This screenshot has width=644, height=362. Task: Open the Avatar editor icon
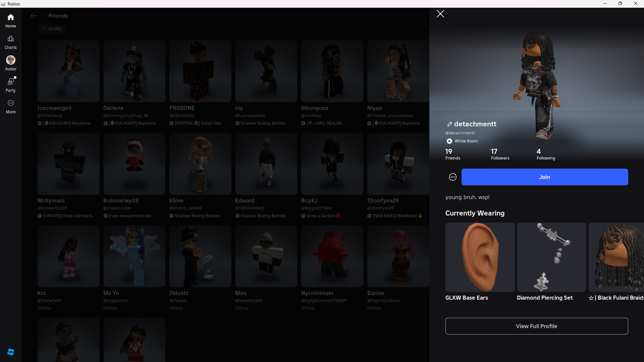[11, 60]
